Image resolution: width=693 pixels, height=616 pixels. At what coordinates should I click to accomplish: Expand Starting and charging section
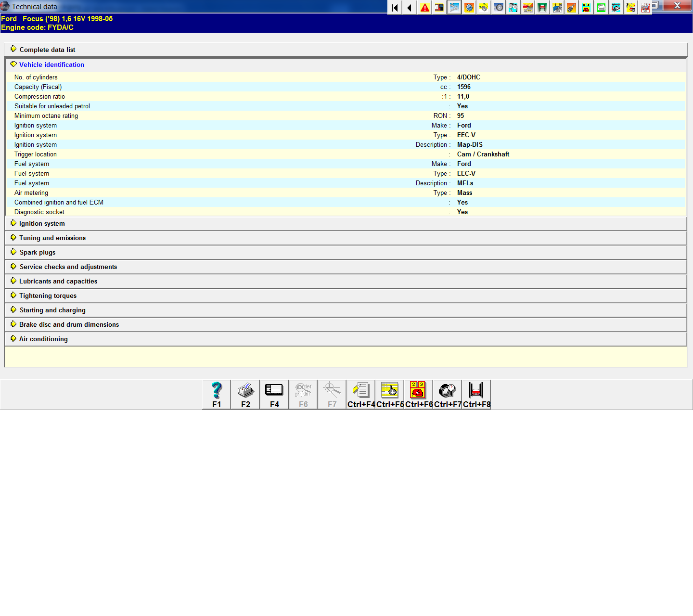pos(346,310)
